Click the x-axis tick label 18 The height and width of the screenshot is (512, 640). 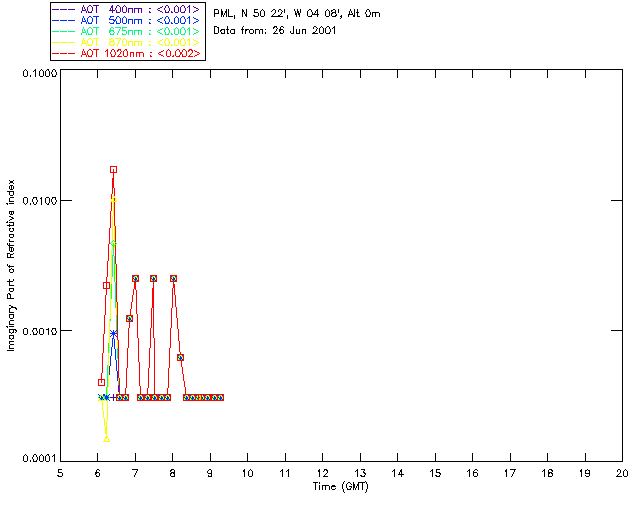point(548,473)
